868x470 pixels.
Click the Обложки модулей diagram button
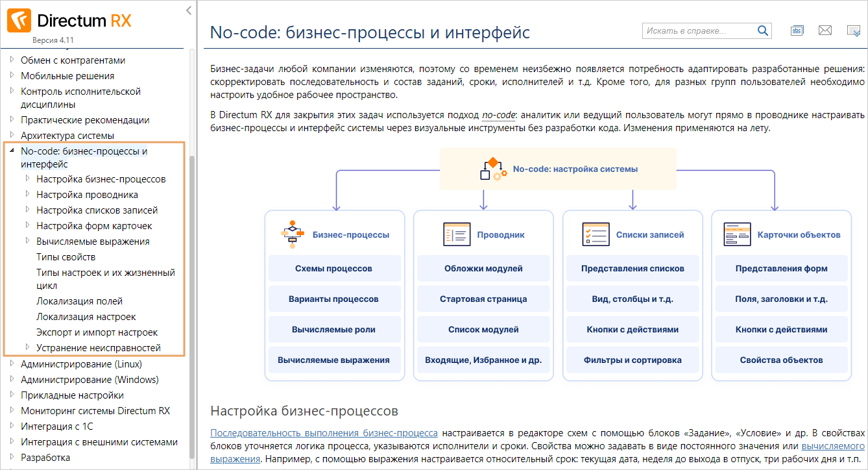(483, 268)
